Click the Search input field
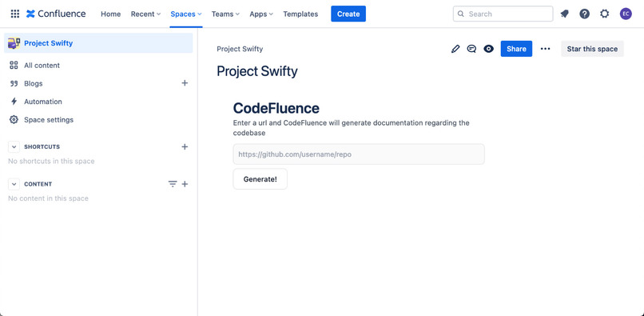 pyautogui.click(x=503, y=14)
